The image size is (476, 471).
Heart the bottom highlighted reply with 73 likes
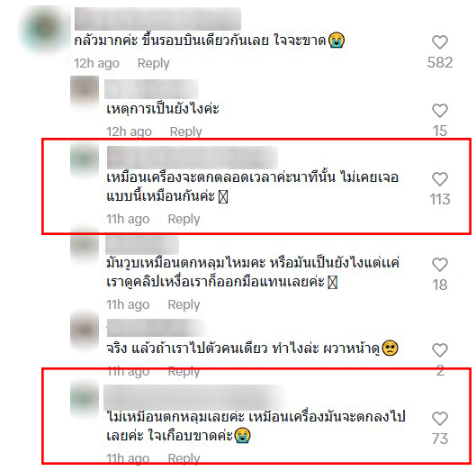point(440,419)
